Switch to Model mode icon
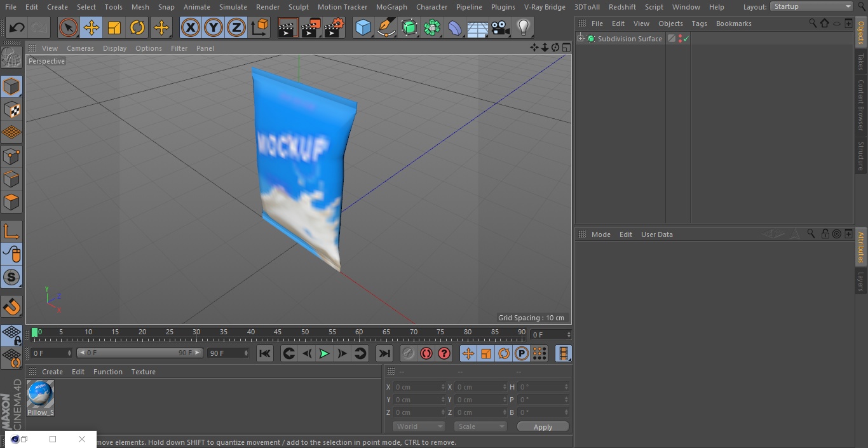The height and width of the screenshot is (448, 868). (11, 86)
